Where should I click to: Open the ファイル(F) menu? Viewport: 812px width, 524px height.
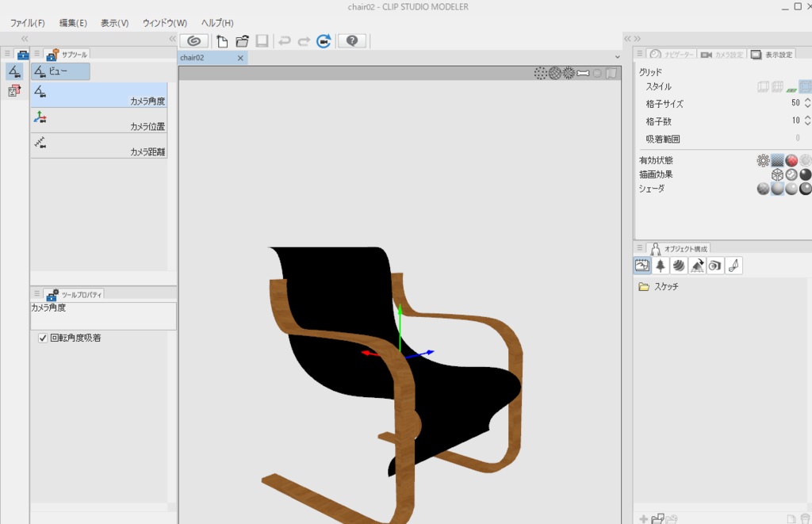click(x=28, y=23)
